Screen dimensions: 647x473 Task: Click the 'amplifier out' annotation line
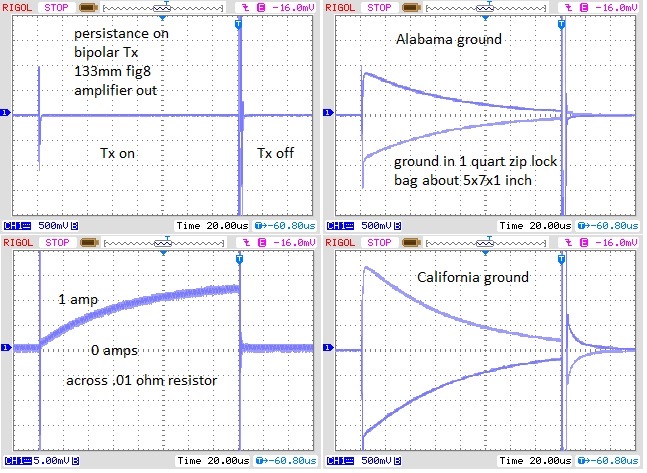point(116,90)
